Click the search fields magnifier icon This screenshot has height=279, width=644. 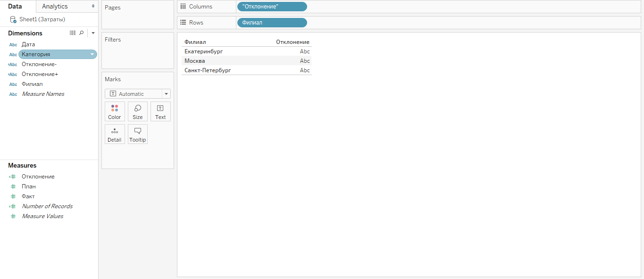coord(81,33)
